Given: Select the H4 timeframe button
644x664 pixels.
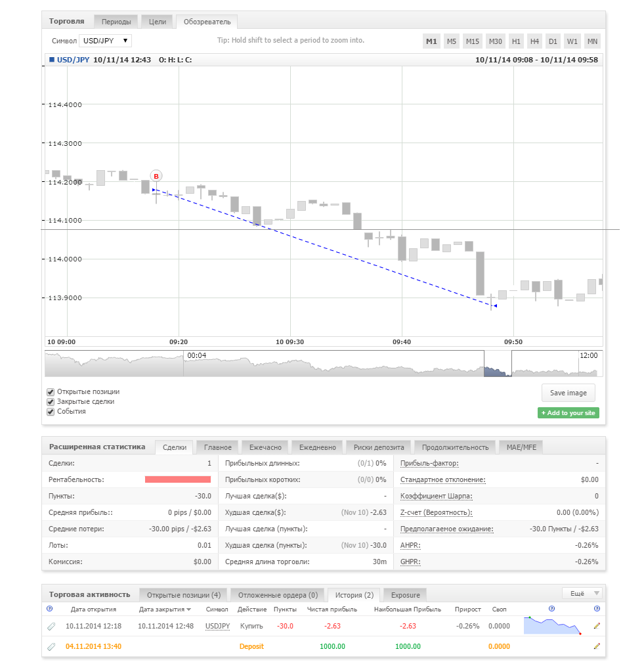Looking at the screenshot, I should [x=535, y=41].
